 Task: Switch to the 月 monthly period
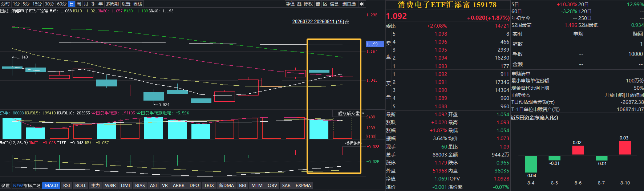[x=86, y=4]
